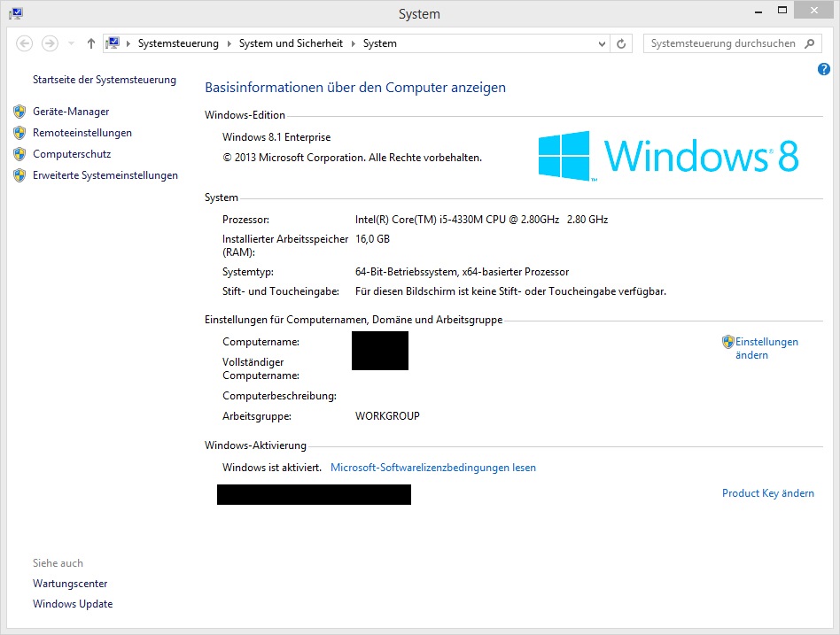Image resolution: width=840 pixels, height=635 pixels.
Task: Click the shield icon beside Remoteeinstellungen
Action: coord(19,133)
